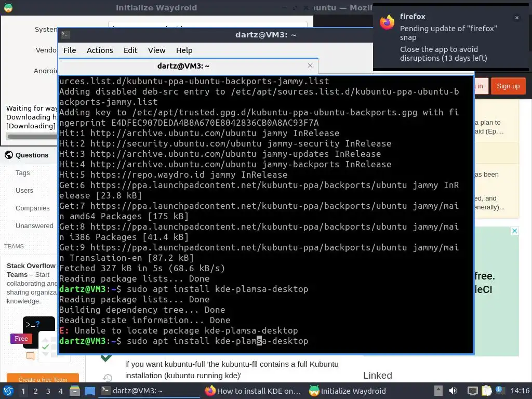This screenshot has height=399, width=532.
Task: Switch to virtual desktop 2 in taskbar
Action: click(x=36, y=391)
